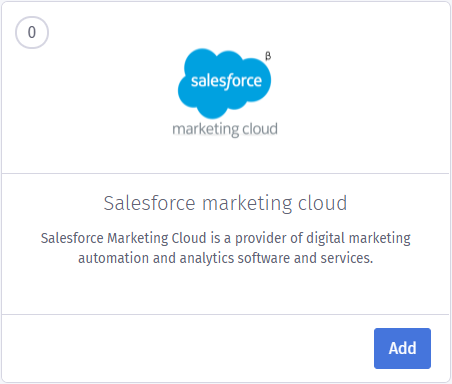452x384 pixels.
Task: Select the 'marketing cloud' text under logo
Action: 225,129
